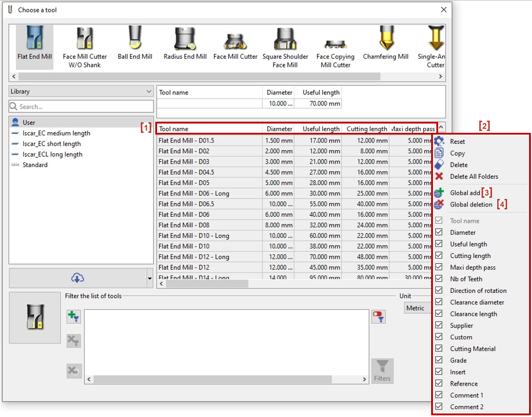Choose Global add from context menu

(x=465, y=193)
